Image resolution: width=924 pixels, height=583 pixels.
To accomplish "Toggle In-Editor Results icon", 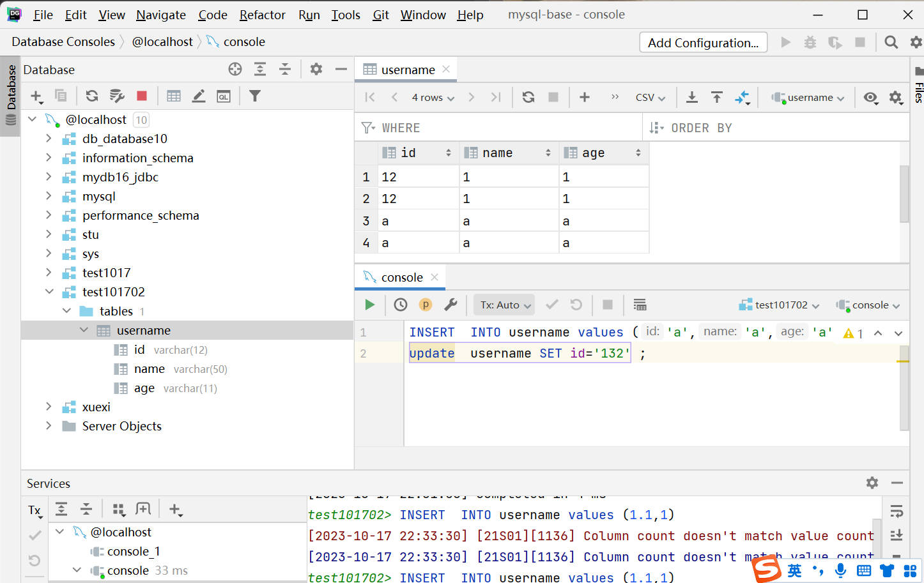I will click(640, 305).
